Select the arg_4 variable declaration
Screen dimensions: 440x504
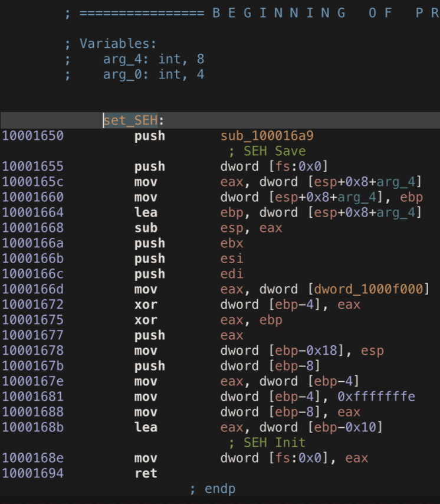(x=153, y=59)
